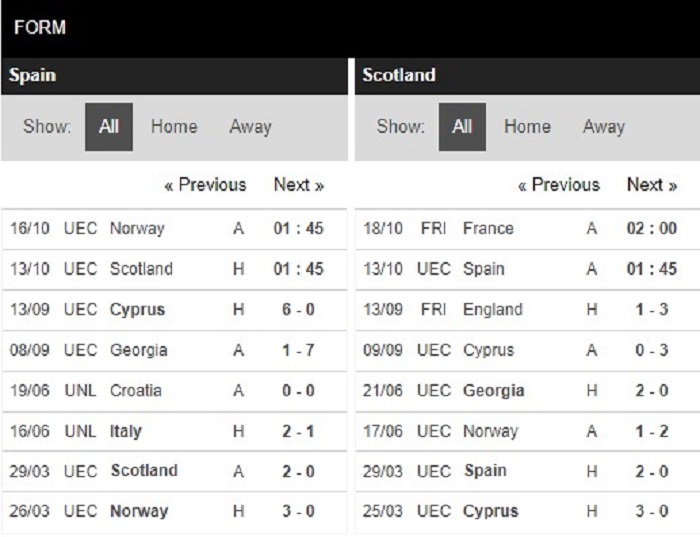Switch Spain form to Home matches
Screen dimensions: 700x537
(x=174, y=127)
